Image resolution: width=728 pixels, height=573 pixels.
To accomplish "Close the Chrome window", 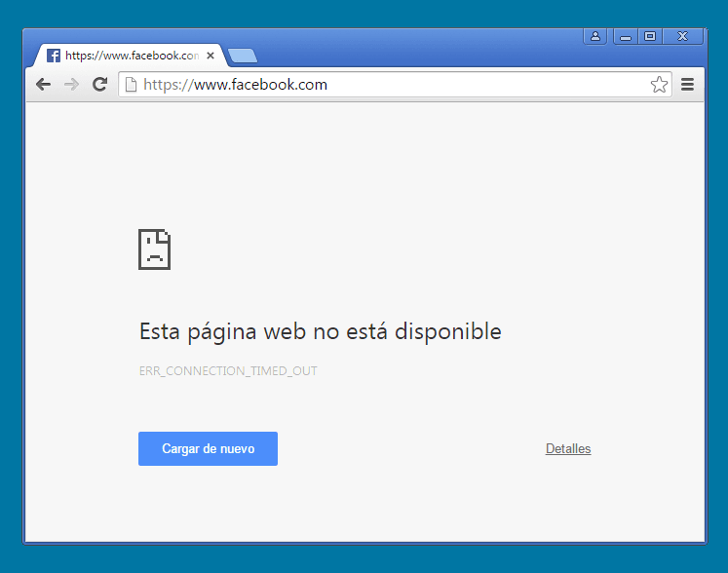I will click(x=682, y=36).
